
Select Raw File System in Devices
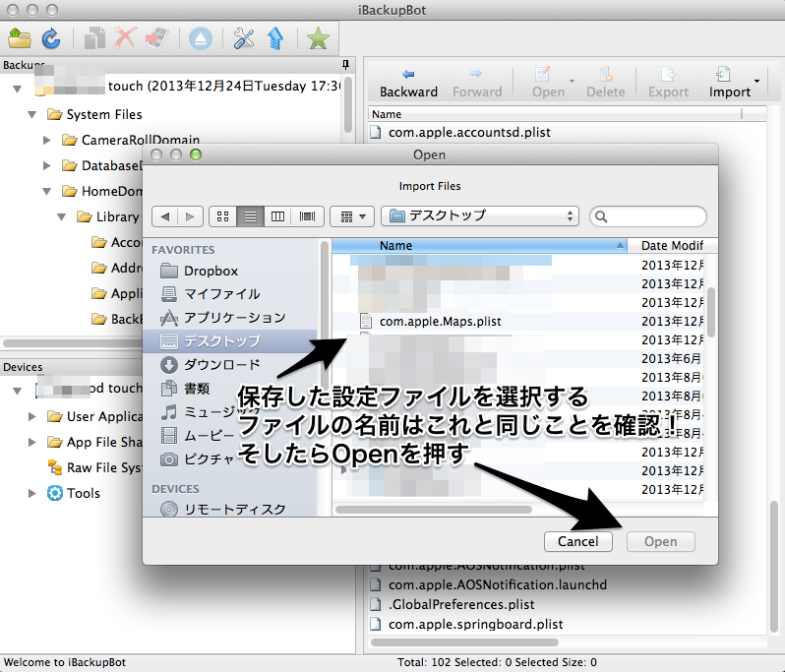tap(94, 467)
